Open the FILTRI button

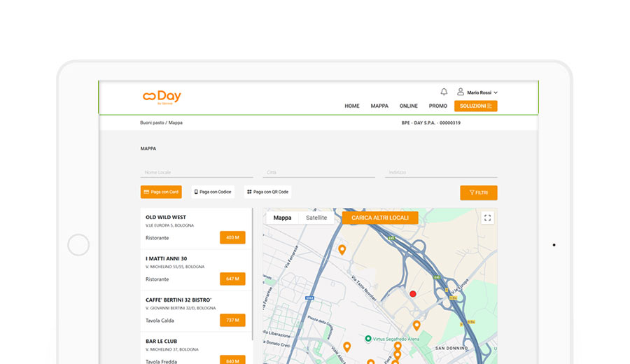pos(479,192)
